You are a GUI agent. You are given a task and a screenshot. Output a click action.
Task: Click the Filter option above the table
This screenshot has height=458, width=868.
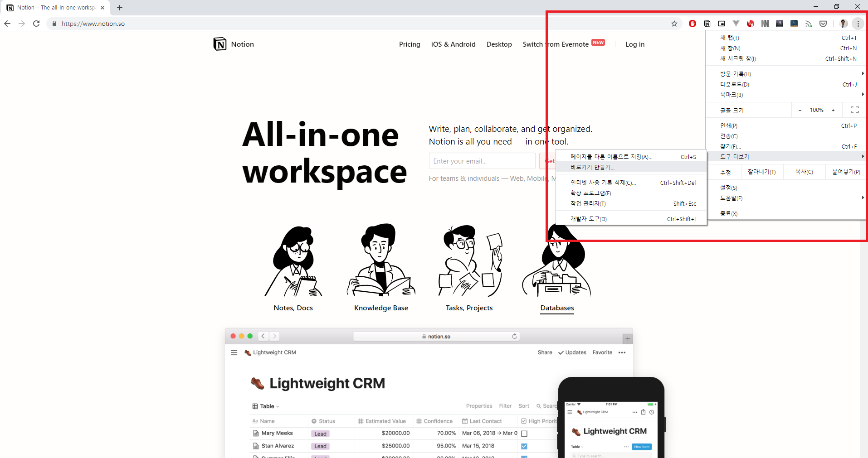pyautogui.click(x=505, y=406)
